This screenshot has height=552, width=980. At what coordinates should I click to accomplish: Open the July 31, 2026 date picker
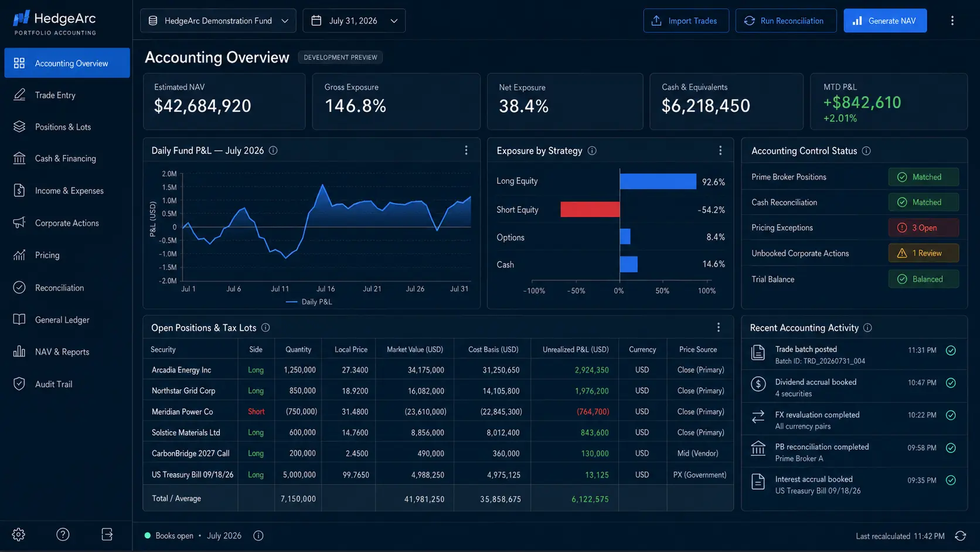pos(354,21)
